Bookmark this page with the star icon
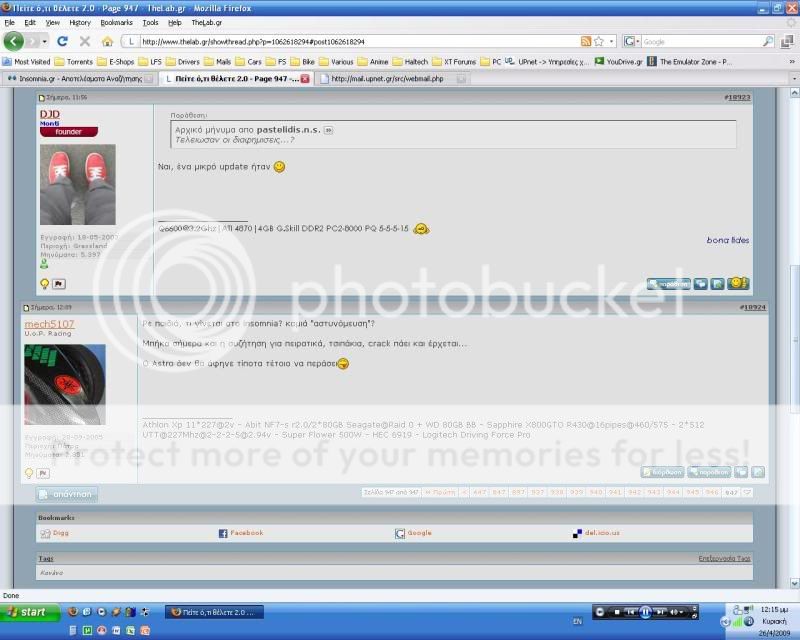 [x=600, y=42]
